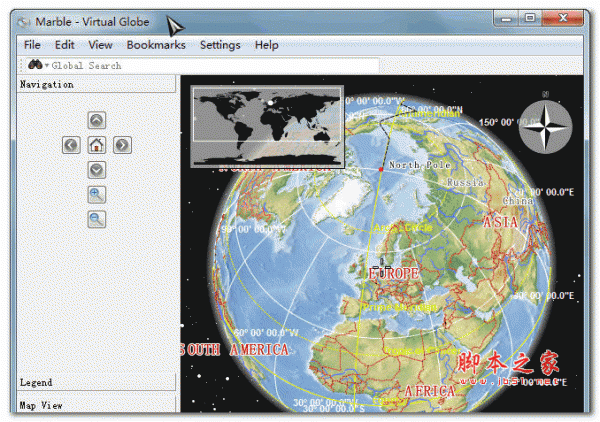Open the View menu
Viewport: 600px width, 422px height.
pyautogui.click(x=100, y=45)
